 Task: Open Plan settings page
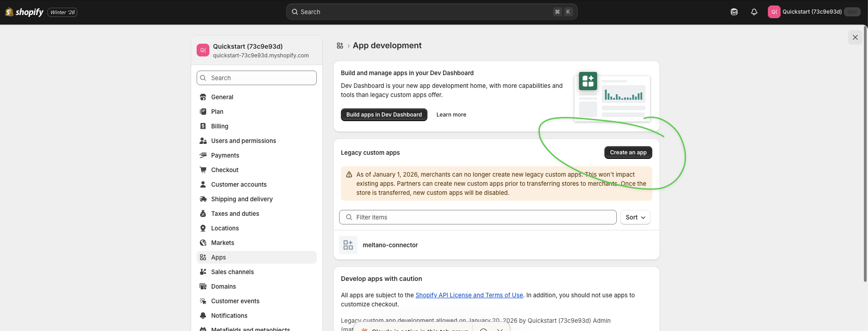pyautogui.click(x=257, y=112)
